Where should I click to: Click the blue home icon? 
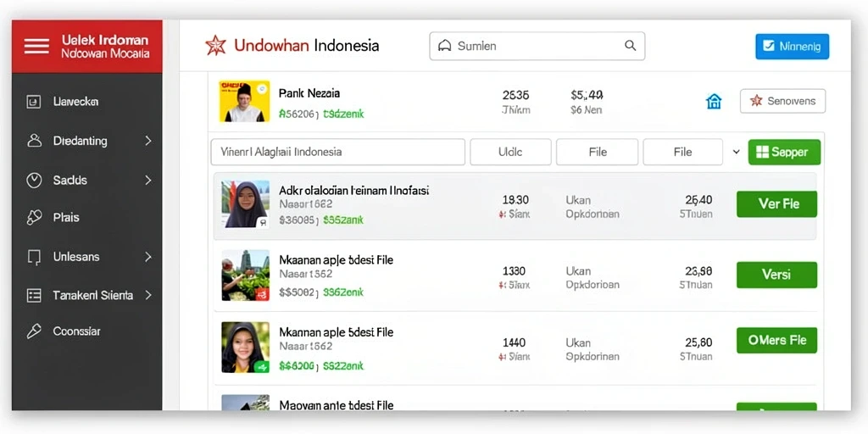tap(714, 102)
